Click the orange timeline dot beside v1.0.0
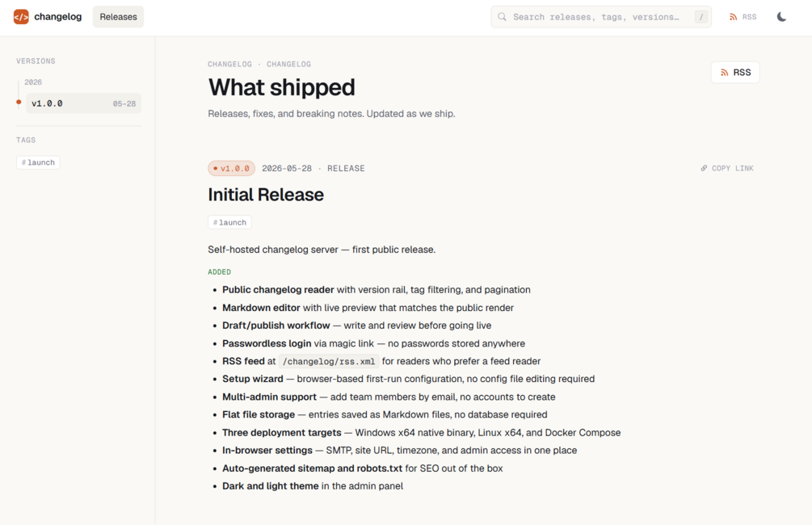The width and height of the screenshot is (812, 525). click(19, 102)
